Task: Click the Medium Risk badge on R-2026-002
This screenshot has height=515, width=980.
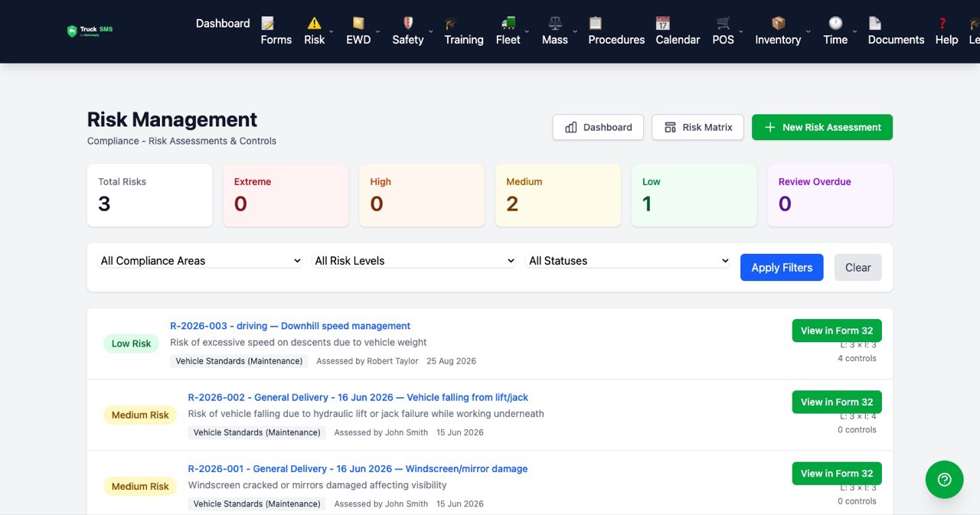Action: tap(140, 415)
